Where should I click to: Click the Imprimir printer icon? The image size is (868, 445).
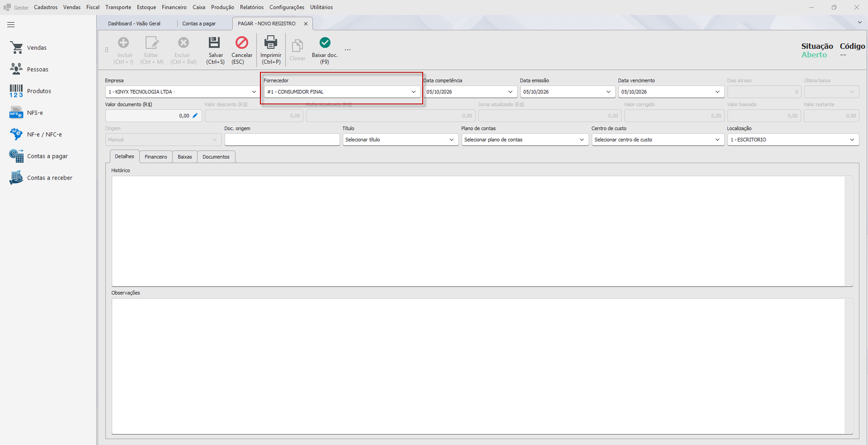[x=270, y=42]
